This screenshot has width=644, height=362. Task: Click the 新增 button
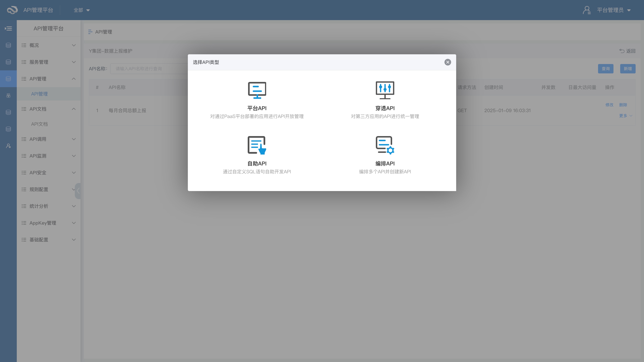[628, 69]
